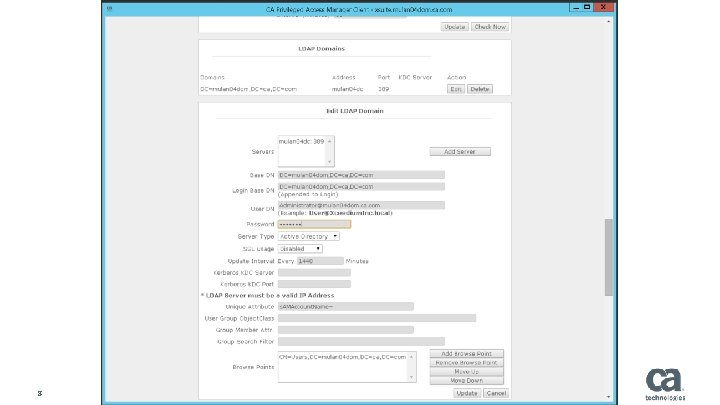Click the Group Search Filter field
The height and width of the screenshot is (405, 720).
tap(361, 342)
